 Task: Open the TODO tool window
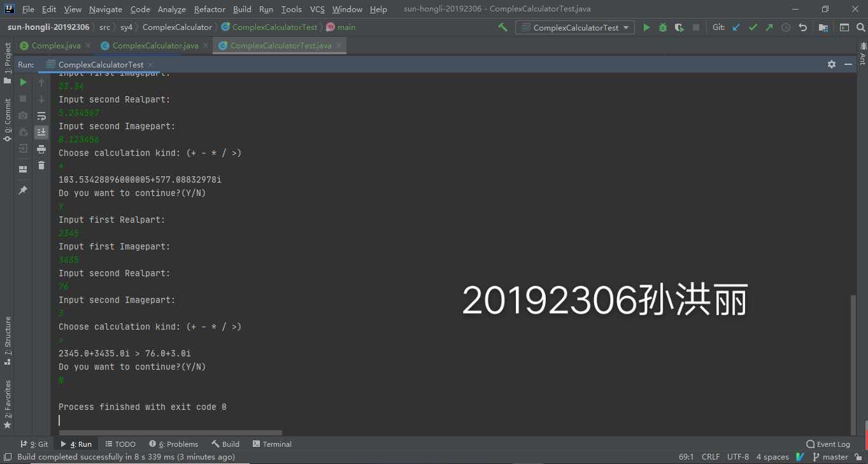coord(120,444)
